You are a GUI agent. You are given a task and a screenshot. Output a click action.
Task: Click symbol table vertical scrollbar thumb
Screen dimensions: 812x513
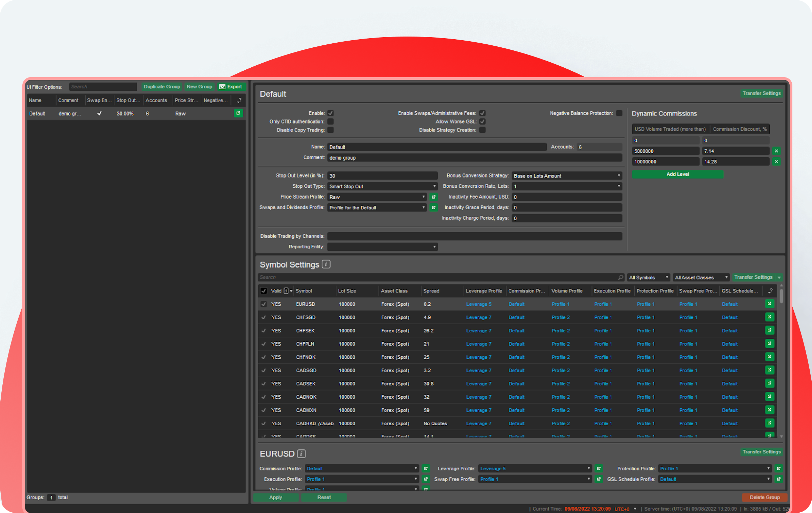tap(781, 295)
